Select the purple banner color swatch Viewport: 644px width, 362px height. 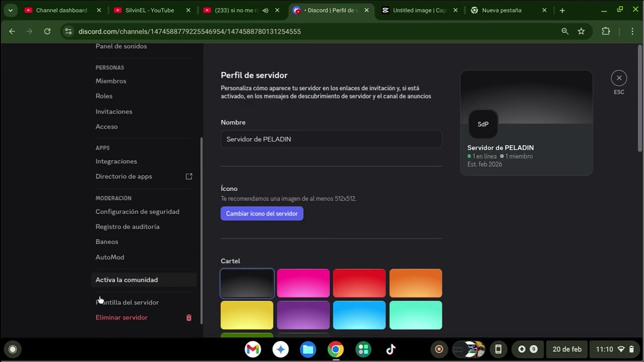pos(303,315)
